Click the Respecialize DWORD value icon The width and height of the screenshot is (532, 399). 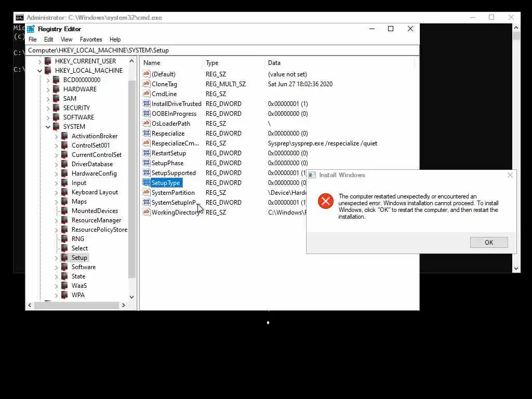(x=146, y=133)
